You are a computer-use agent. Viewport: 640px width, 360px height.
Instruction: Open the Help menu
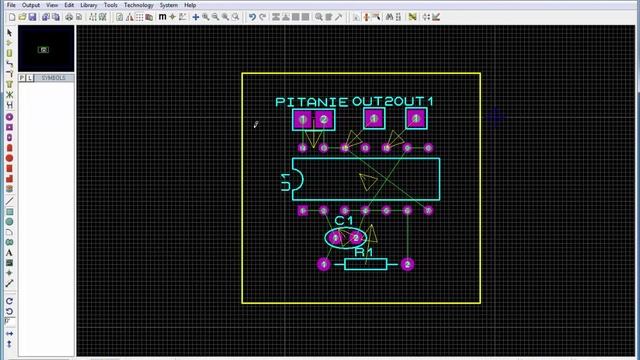(190, 5)
